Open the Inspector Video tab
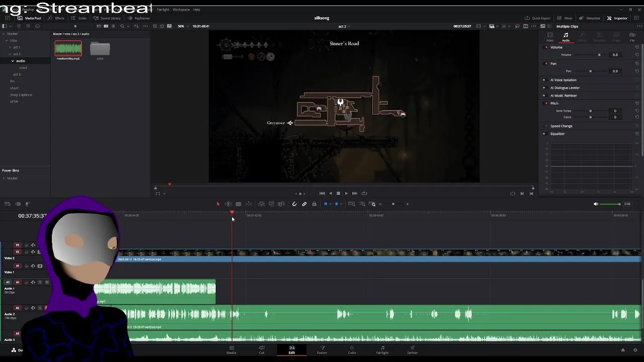Screen dimensions: 644x362 click(x=550, y=37)
